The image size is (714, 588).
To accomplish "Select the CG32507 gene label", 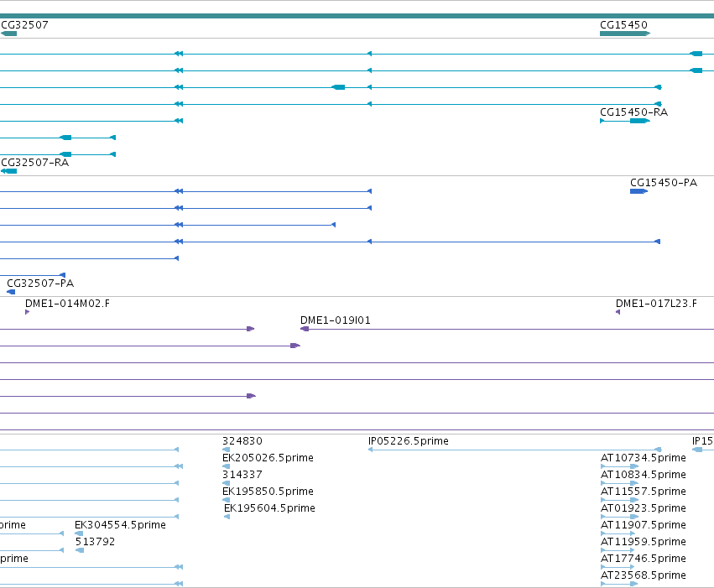I will [24, 25].
